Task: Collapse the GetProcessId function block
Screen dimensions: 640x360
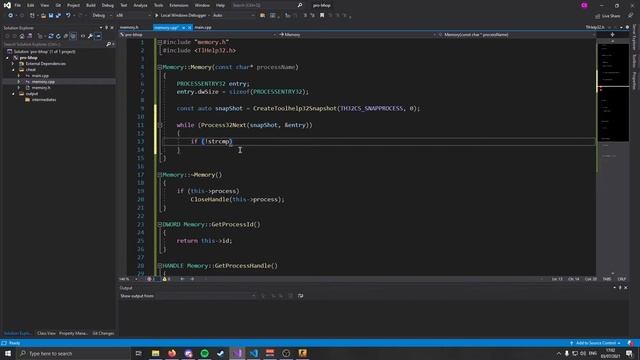Action: [160, 224]
